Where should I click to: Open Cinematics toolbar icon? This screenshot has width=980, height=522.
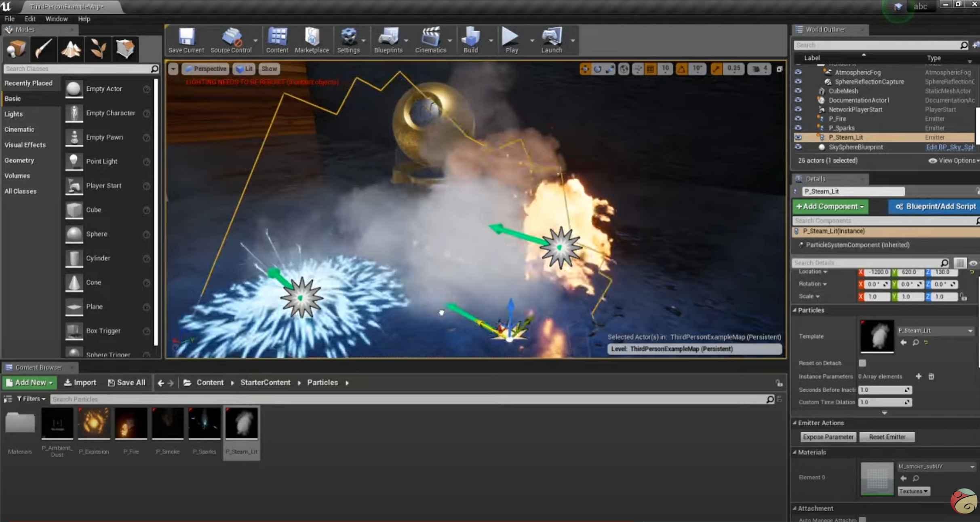click(431, 40)
